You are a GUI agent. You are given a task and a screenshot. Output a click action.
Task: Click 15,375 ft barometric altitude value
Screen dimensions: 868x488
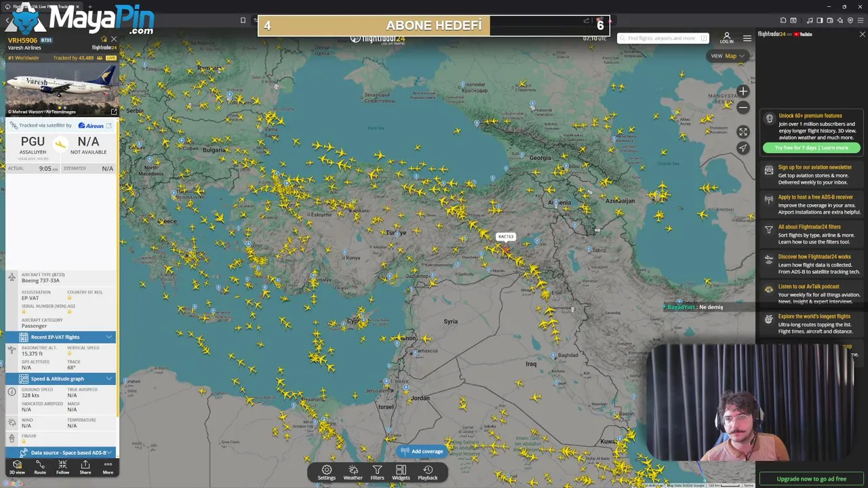point(32,354)
